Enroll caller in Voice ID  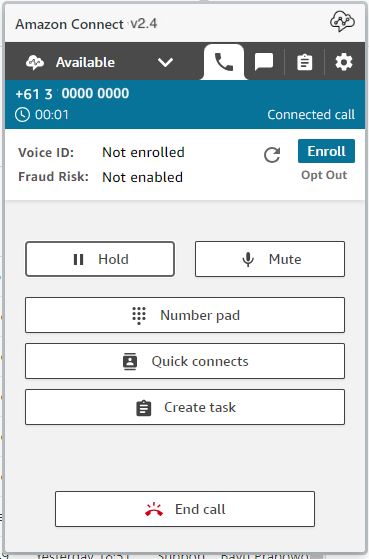326,151
